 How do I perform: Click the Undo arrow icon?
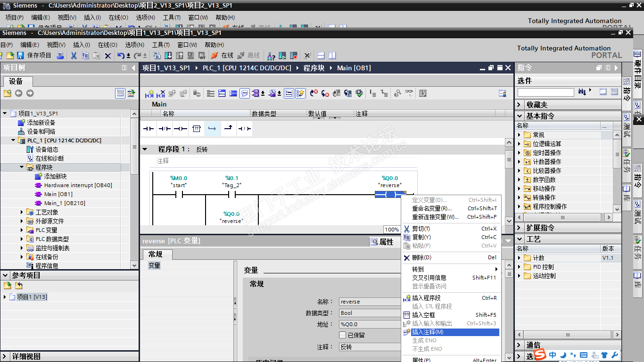[x=121, y=56]
